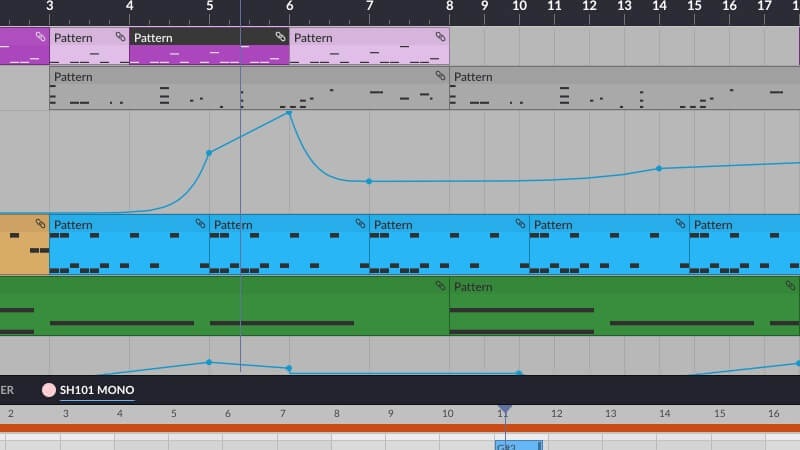Click link icon on the orange clip

(40, 223)
